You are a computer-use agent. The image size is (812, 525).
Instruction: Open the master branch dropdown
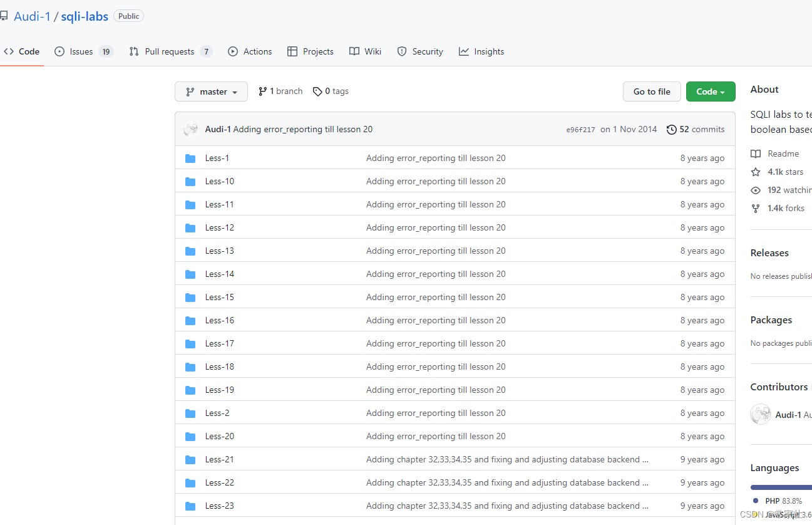click(211, 91)
